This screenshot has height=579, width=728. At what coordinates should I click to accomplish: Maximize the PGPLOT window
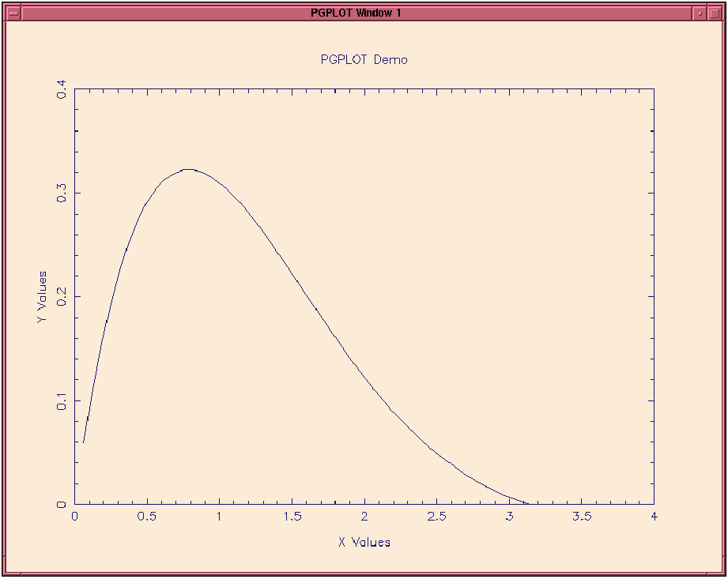715,13
